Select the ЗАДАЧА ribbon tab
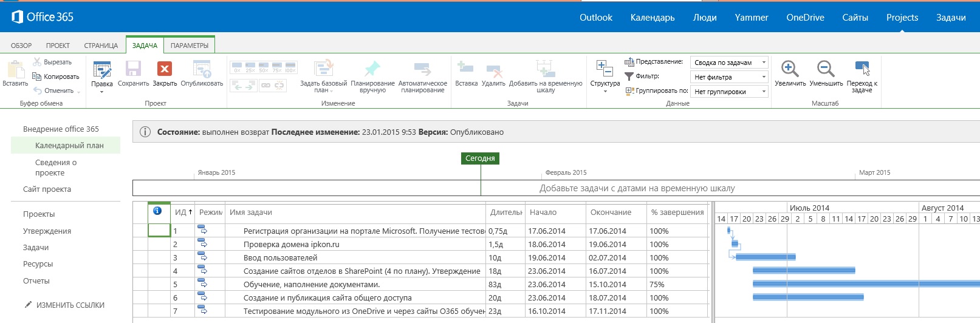The width and height of the screenshot is (980, 323). 145,46
